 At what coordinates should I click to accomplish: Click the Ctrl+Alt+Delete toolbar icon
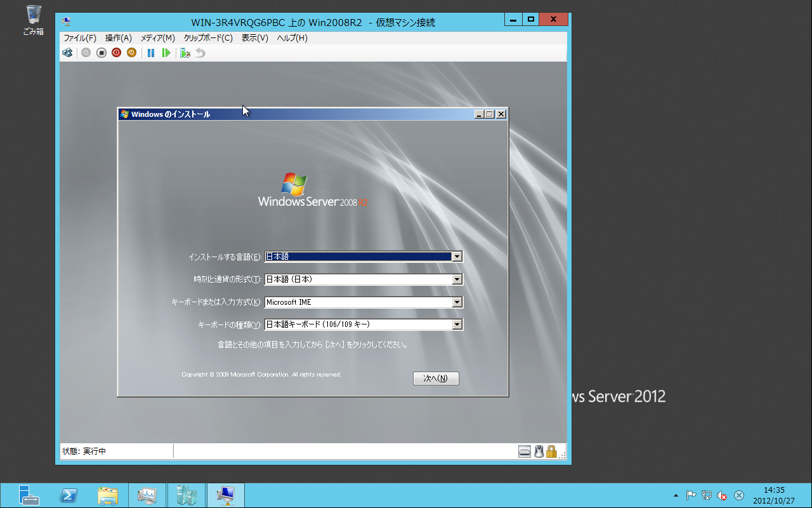[67, 53]
